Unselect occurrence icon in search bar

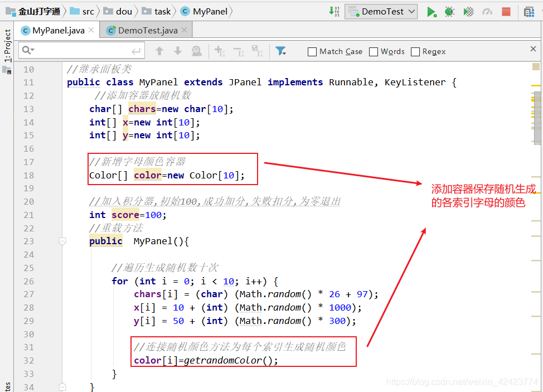click(x=239, y=52)
